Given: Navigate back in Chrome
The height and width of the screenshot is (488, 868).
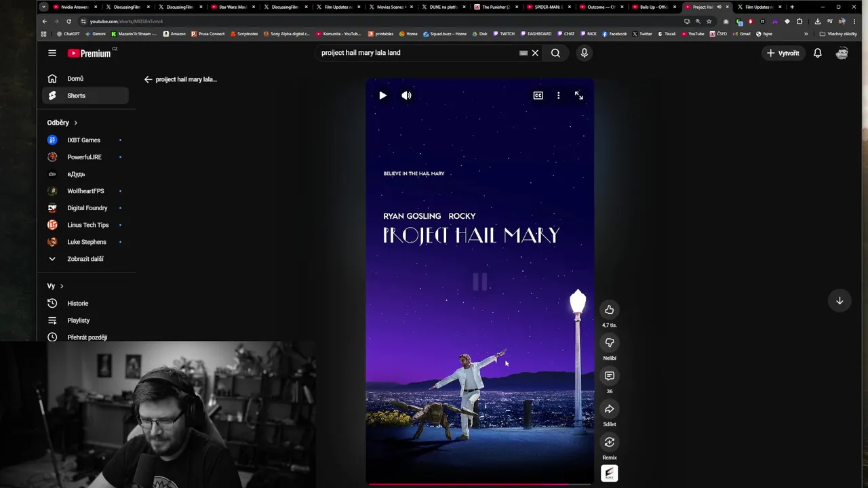Looking at the screenshot, I should [x=45, y=21].
